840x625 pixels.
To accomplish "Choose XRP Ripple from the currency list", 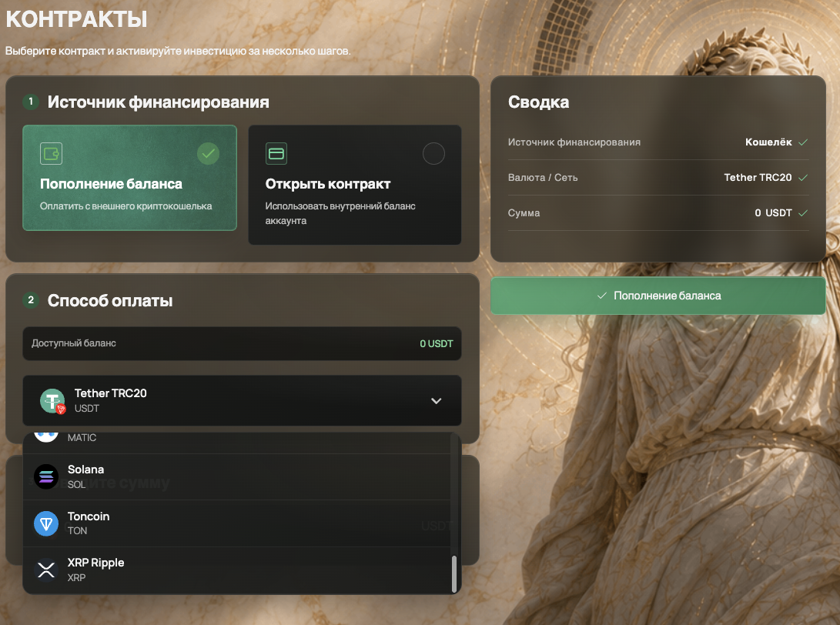I will tap(237, 570).
